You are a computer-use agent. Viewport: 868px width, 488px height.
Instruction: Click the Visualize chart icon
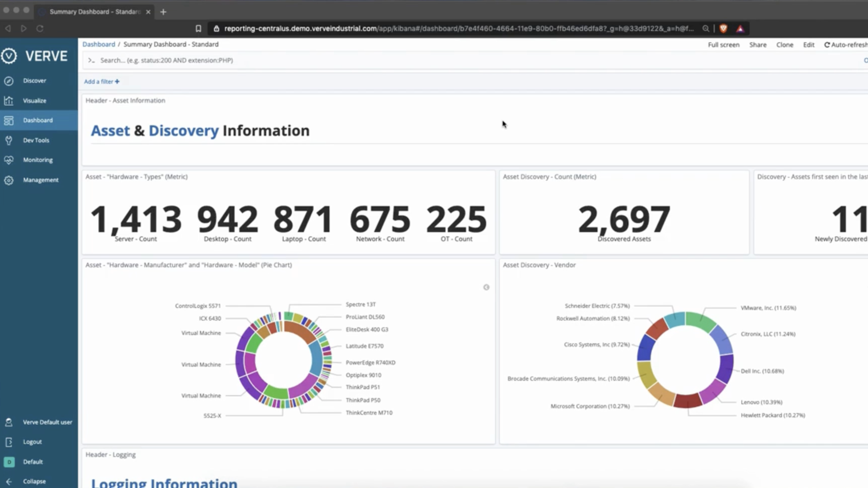(9, 101)
